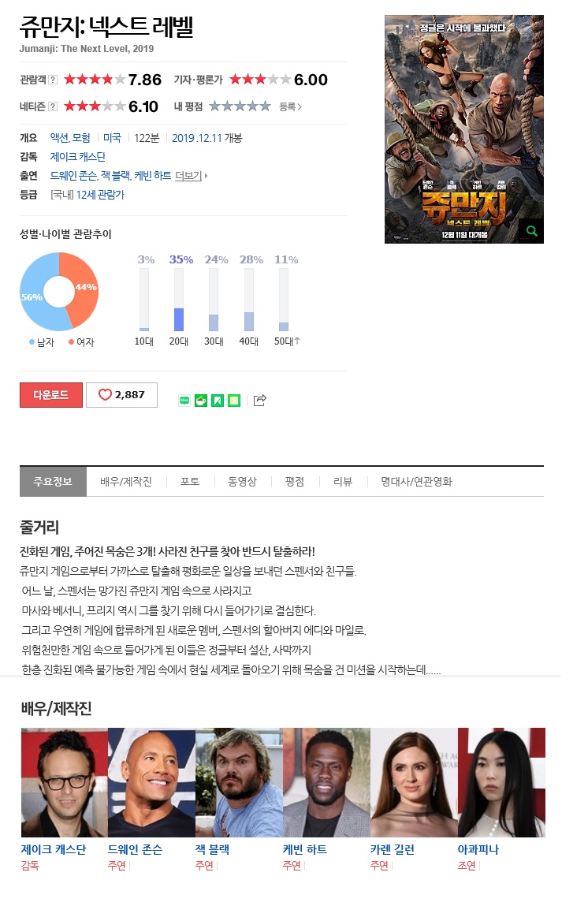
Task: Click the red 다운로드 button
Action: point(51,395)
